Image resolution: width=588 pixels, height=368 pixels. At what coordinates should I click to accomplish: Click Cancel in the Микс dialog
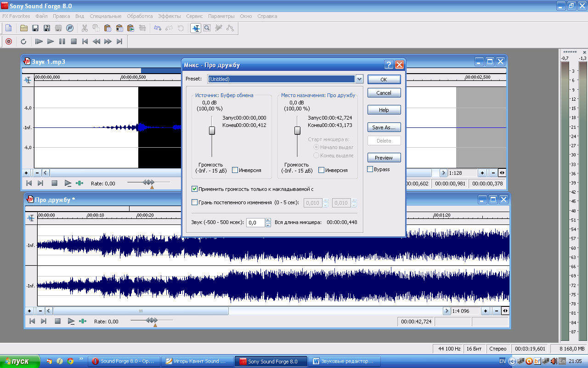(384, 93)
